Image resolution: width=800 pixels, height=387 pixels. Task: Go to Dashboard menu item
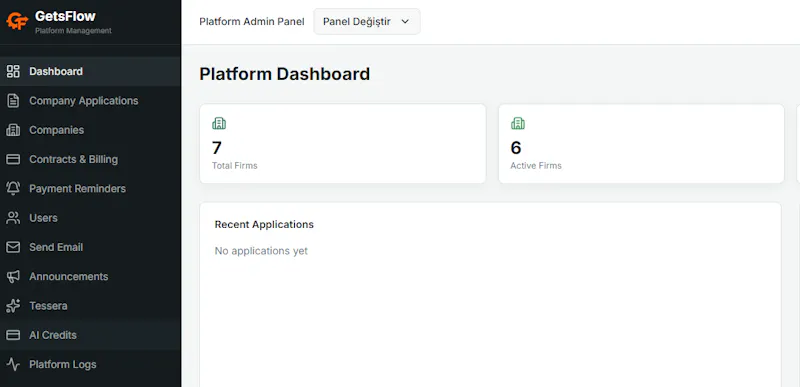(x=90, y=71)
